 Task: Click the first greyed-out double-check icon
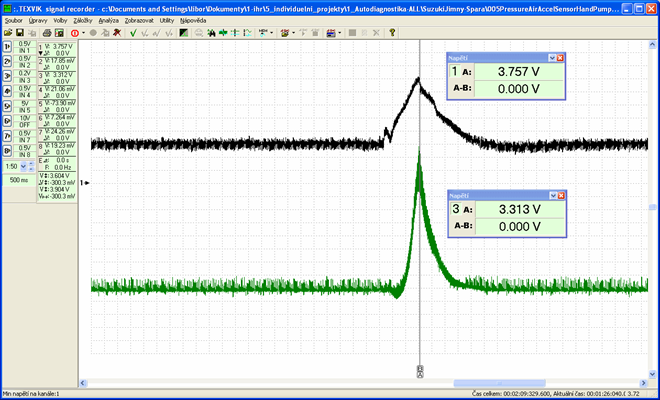point(145,33)
